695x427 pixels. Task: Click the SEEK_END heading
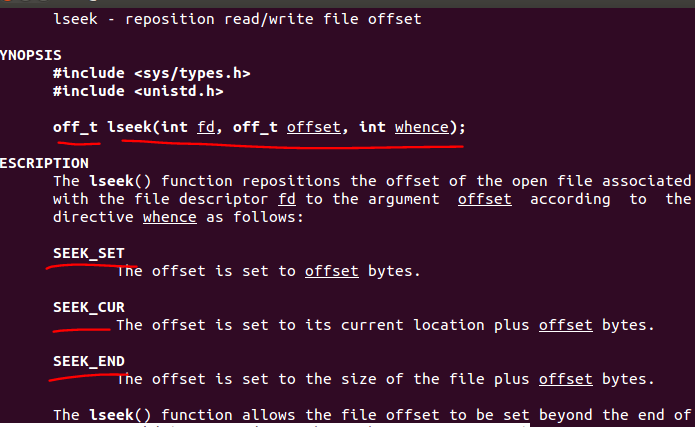click(88, 361)
